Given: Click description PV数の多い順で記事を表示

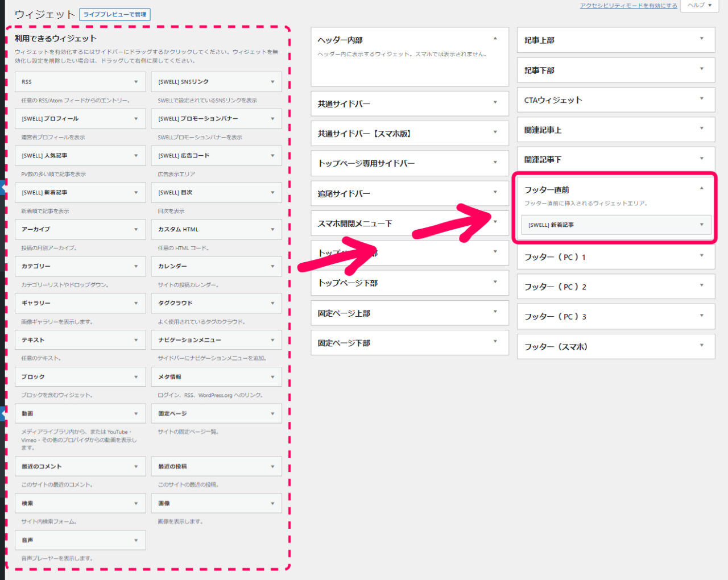Looking at the screenshot, I should (53, 175).
